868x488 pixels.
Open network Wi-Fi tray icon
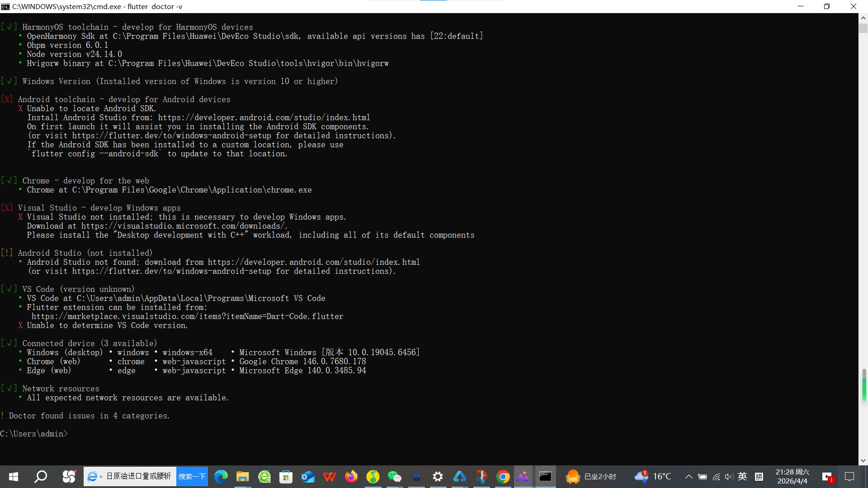(x=716, y=477)
